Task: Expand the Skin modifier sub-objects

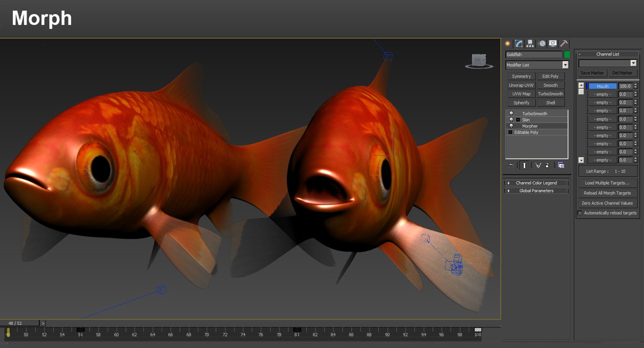Action: coord(518,120)
